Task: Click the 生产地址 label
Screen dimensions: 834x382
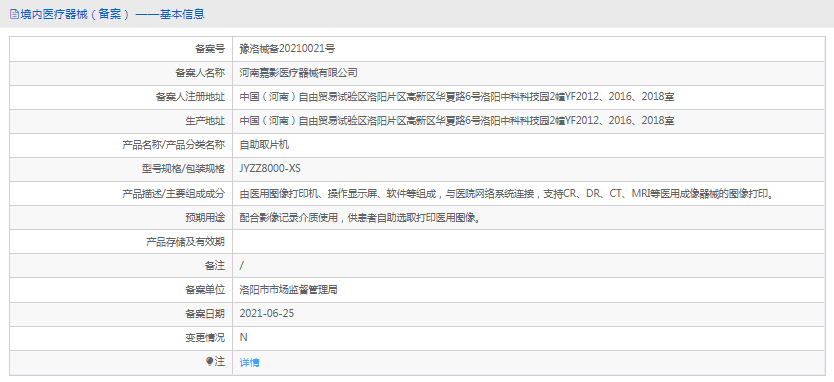Action: pos(205,121)
